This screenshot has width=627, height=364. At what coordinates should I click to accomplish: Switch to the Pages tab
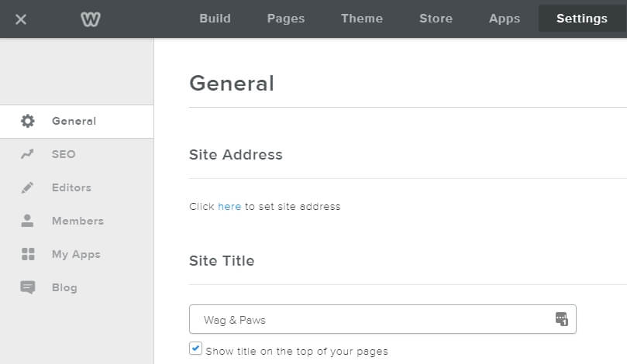286,19
